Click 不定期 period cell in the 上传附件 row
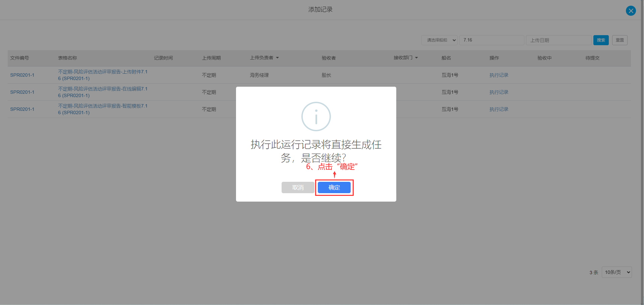644x305 pixels. coord(209,75)
